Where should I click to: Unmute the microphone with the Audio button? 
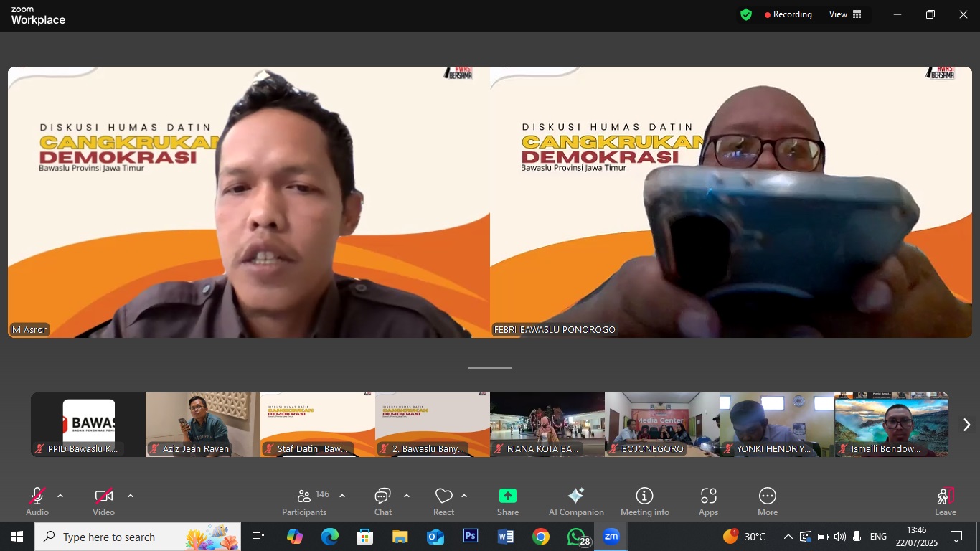point(37,501)
